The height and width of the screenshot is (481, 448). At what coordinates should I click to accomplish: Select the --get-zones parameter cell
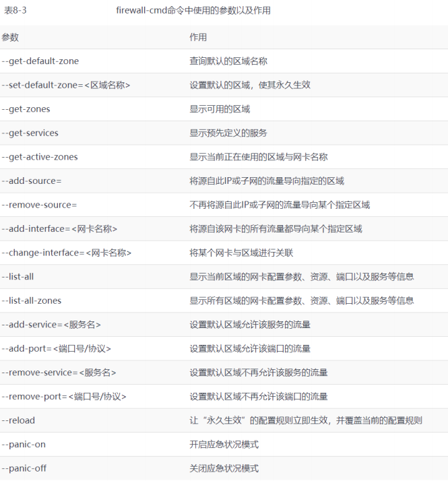click(26, 109)
